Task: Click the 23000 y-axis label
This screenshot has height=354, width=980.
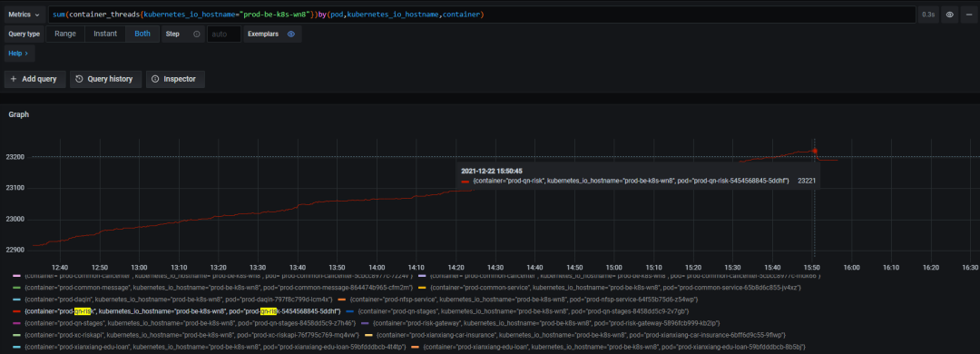Action: coord(15,219)
